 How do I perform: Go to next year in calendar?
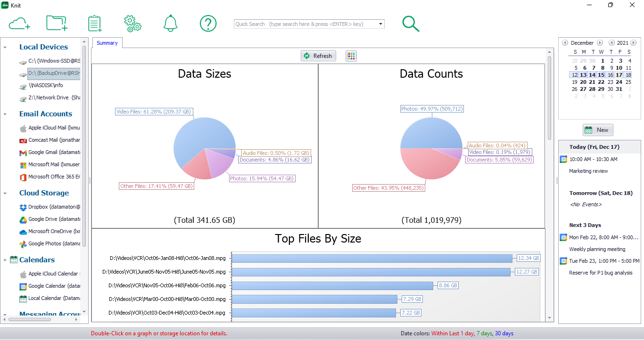[634, 43]
